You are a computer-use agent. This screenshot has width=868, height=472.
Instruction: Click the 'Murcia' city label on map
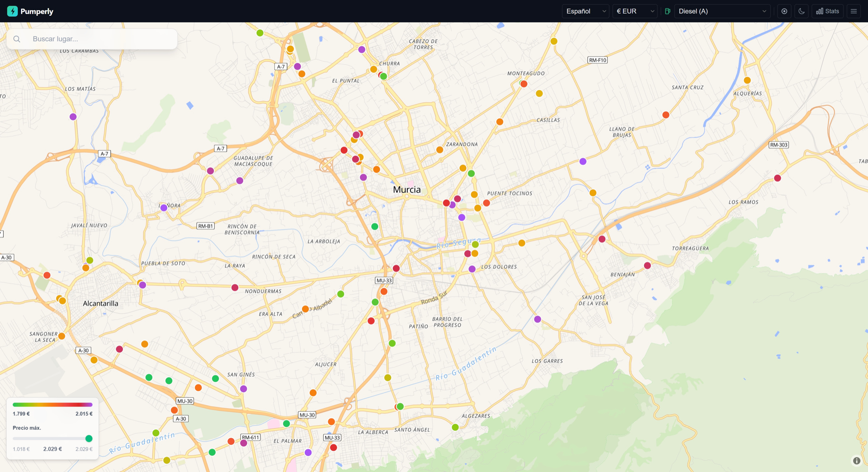pos(407,190)
